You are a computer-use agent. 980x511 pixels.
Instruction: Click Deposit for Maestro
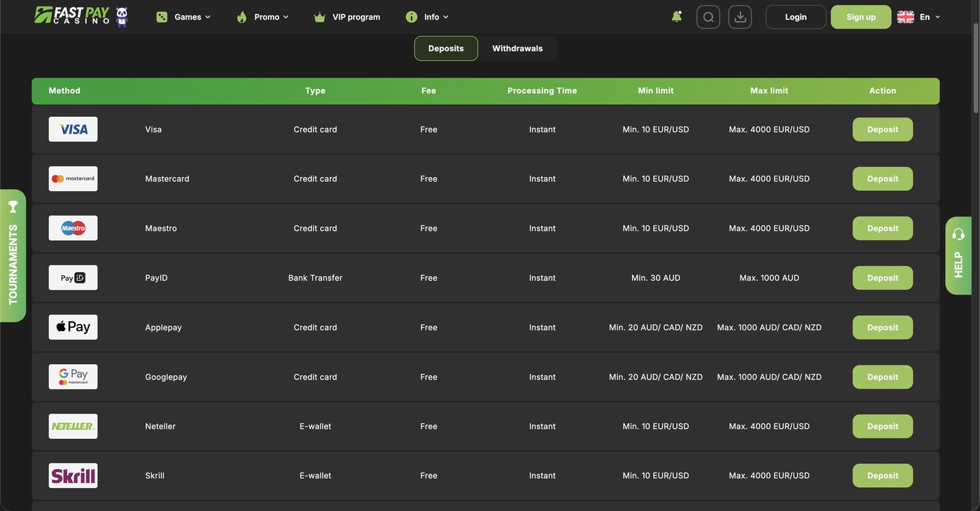coord(883,228)
